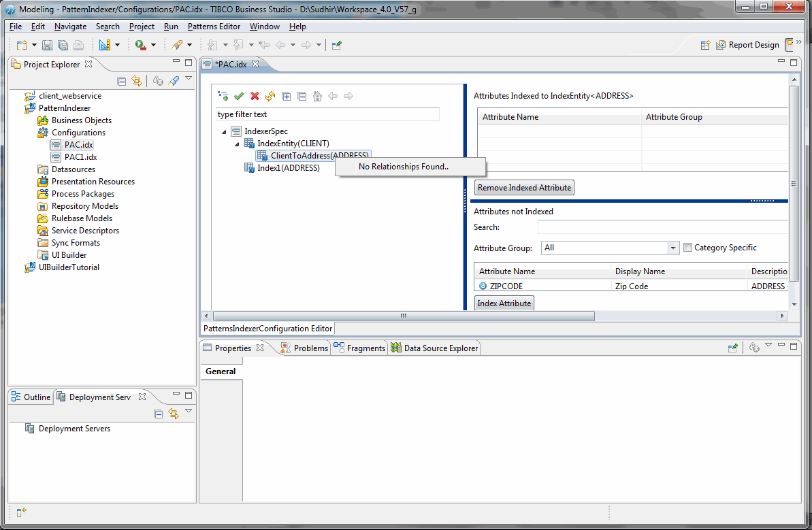The width and height of the screenshot is (812, 530).
Task: Collapse all in the Deployment Servers view
Action: point(159,414)
